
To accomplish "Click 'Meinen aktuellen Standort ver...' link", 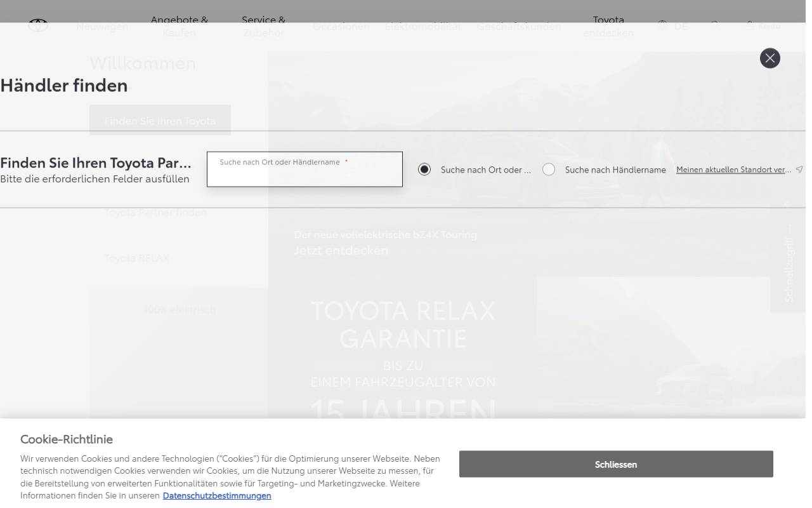I will pos(734,170).
